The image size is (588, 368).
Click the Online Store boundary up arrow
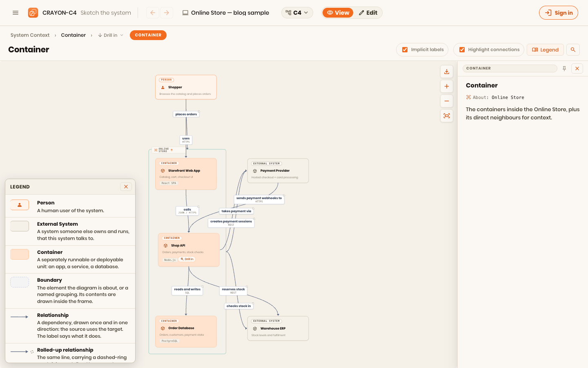point(171,150)
